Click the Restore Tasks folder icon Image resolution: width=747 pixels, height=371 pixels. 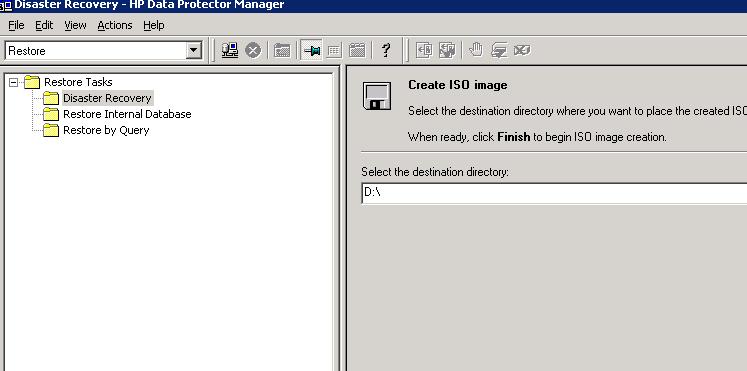tap(32, 82)
